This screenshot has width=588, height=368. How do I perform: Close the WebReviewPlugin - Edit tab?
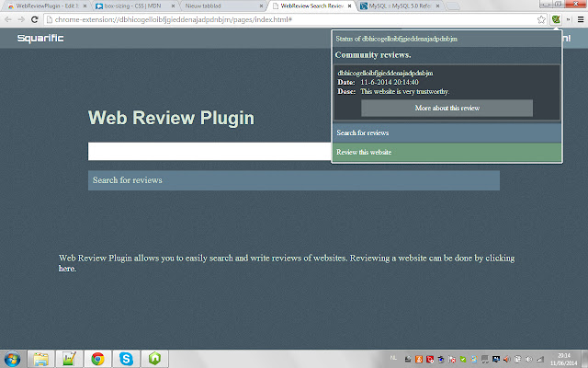[85, 6]
